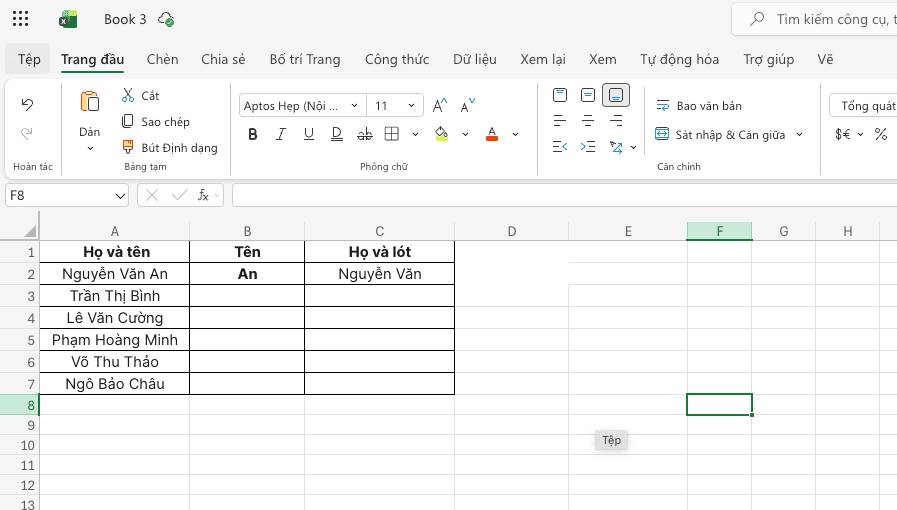Apply the yellow fill color swatch
The width and height of the screenshot is (897, 510).
pyautogui.click(x=441, y=134)
